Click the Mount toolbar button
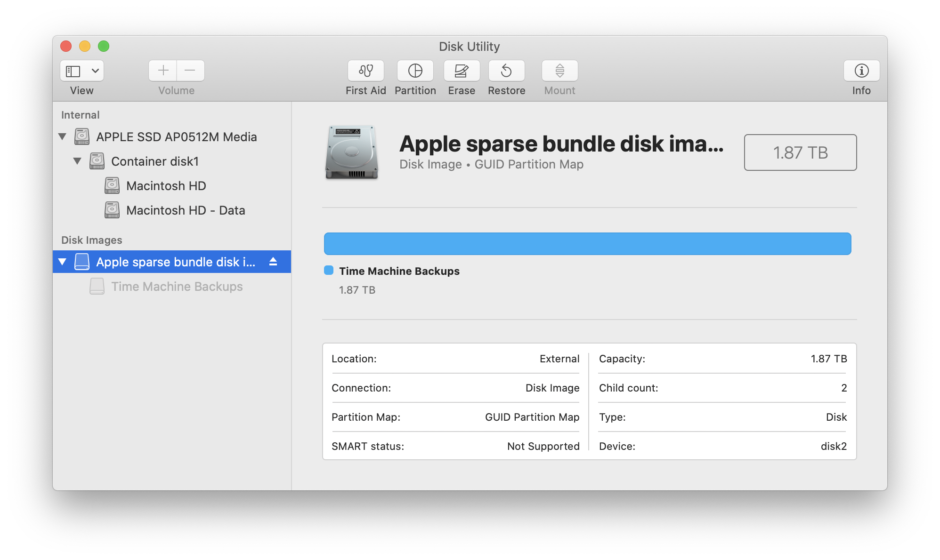 559,71
